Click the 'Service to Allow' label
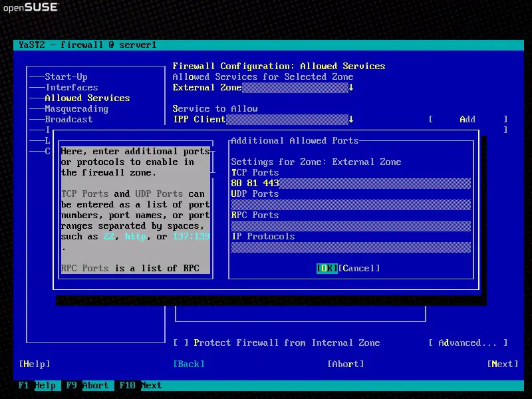 [215, 109]
